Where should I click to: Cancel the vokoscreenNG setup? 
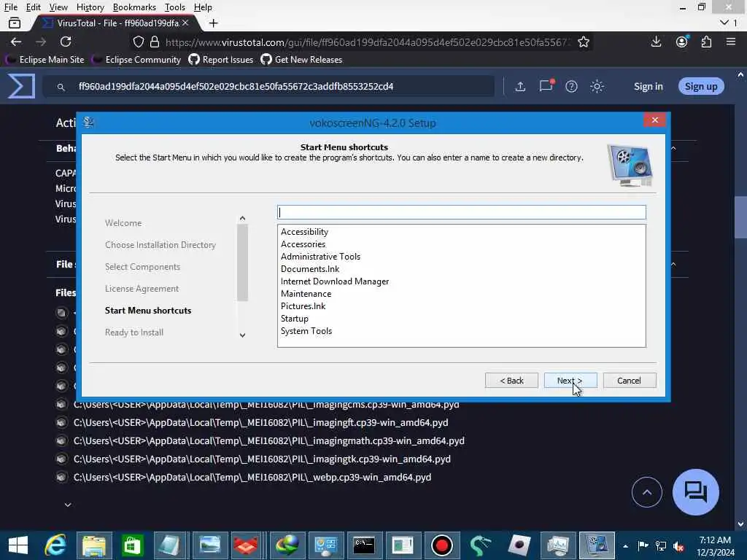pyautogui.click(x=630, y=381)
